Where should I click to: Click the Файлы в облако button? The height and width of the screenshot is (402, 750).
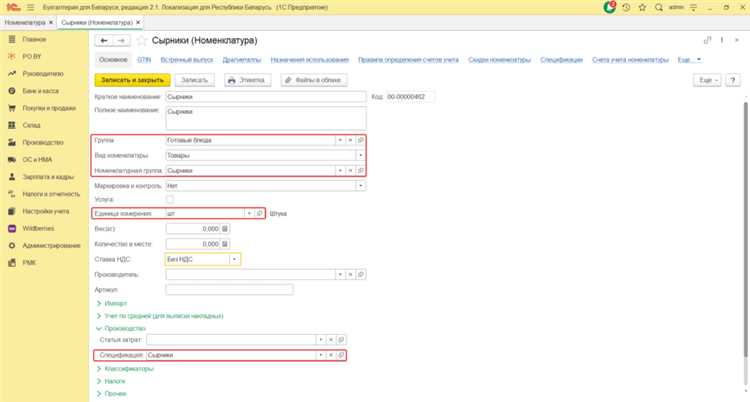[x=314, y=78]
